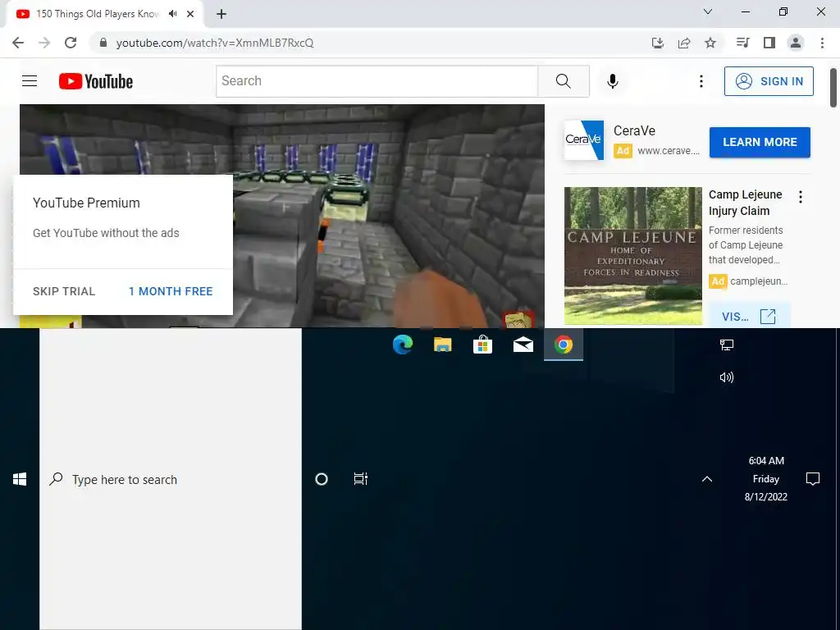Install app from address bar icon

tap(658, 43)
